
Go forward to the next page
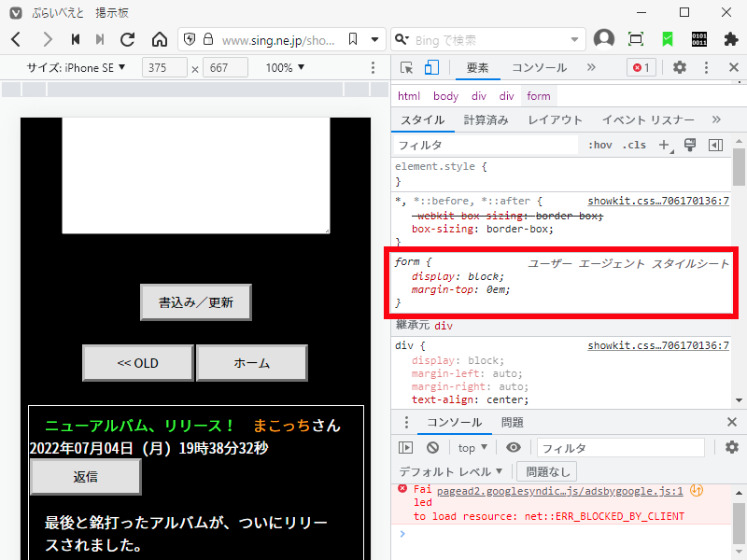tap(47, 39)
